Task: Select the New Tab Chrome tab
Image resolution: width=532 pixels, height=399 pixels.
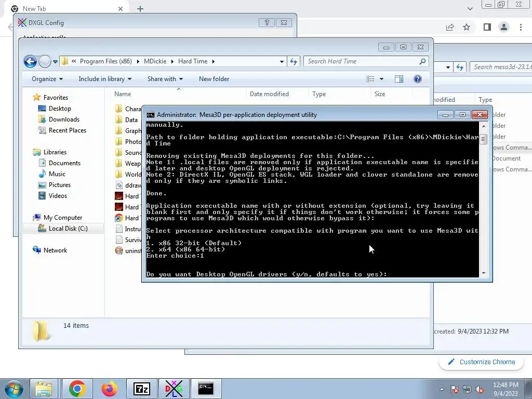Action: 67,9
